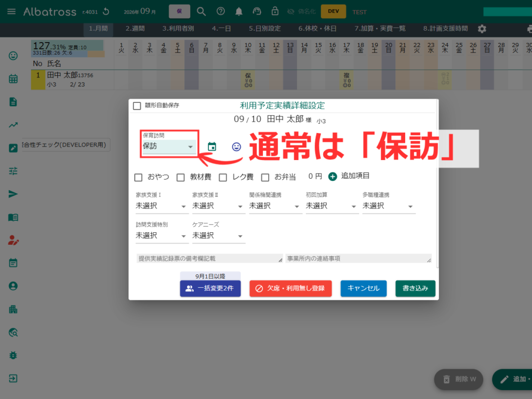Image resolution: width=532 pixels, height=399 pixels.
Task: Click the 追加項目 plus icon
Action: [332, 177]
